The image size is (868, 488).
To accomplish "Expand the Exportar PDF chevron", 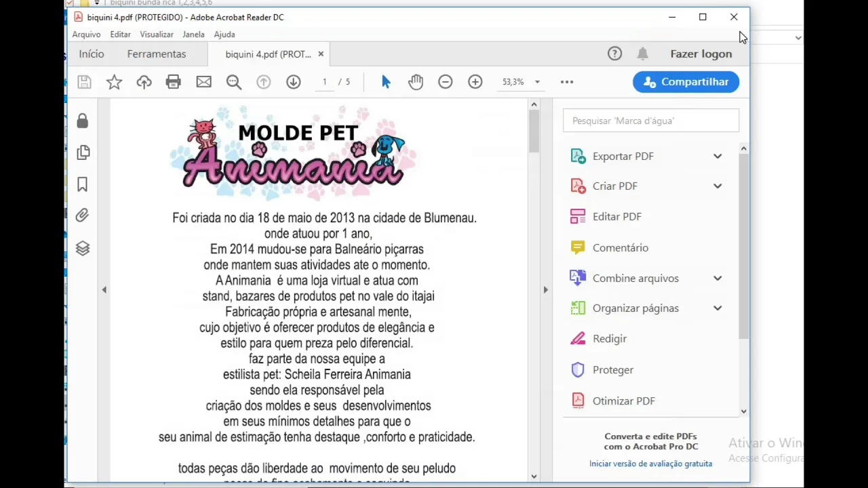I will coord(717,157).
